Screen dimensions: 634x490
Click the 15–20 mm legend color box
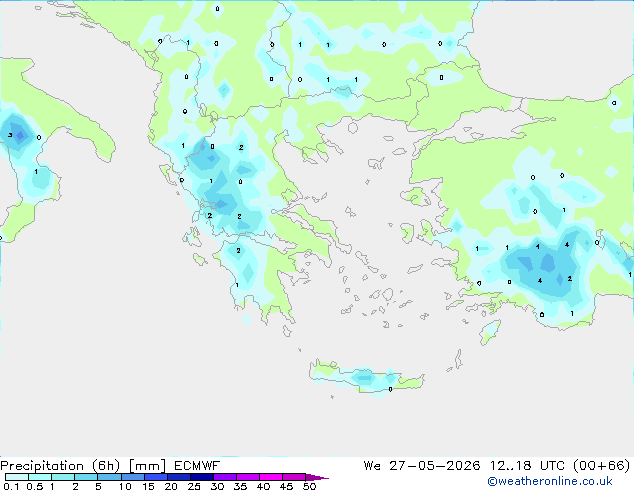pyautogui.click(x=155, y=477)
